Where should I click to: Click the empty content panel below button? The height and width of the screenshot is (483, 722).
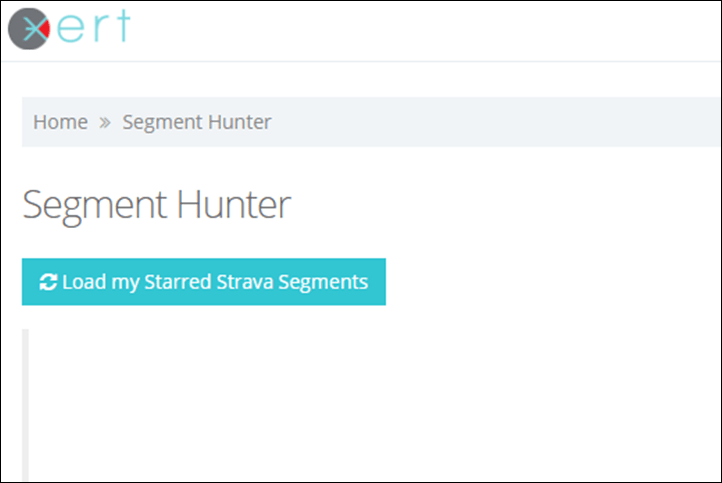[373, 404]
